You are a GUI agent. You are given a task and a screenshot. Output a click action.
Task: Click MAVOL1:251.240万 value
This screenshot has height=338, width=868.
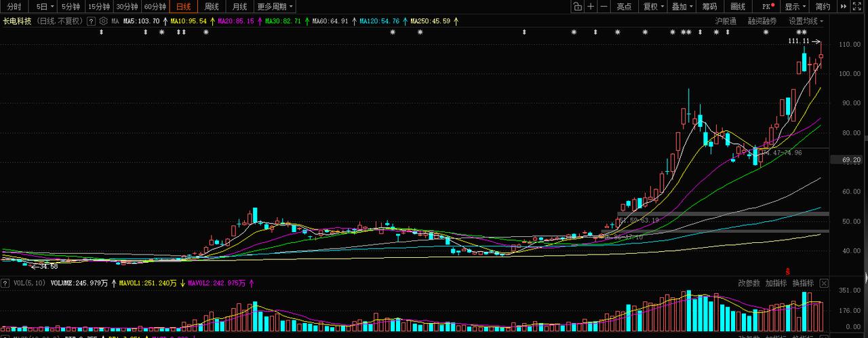[149, 283]
